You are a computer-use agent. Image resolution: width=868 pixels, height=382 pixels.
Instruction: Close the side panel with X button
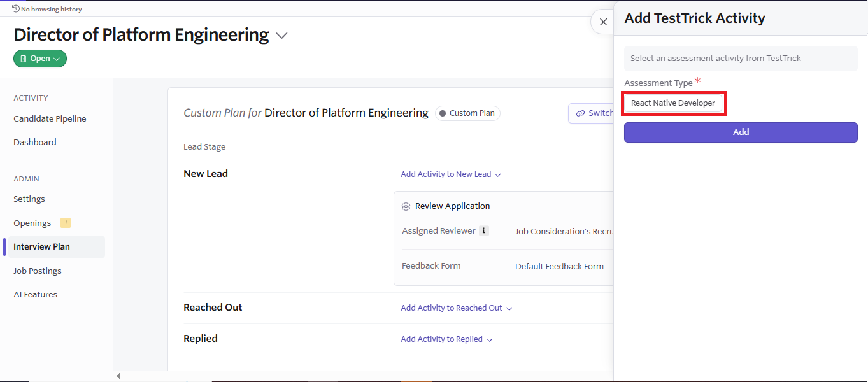pos(603,22)
